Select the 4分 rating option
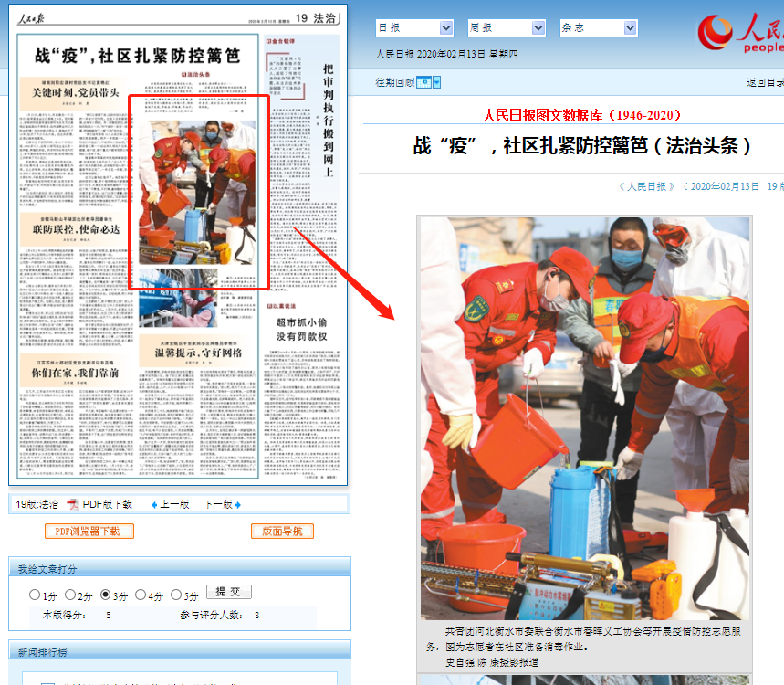784x685 pixels. point(141,595)
